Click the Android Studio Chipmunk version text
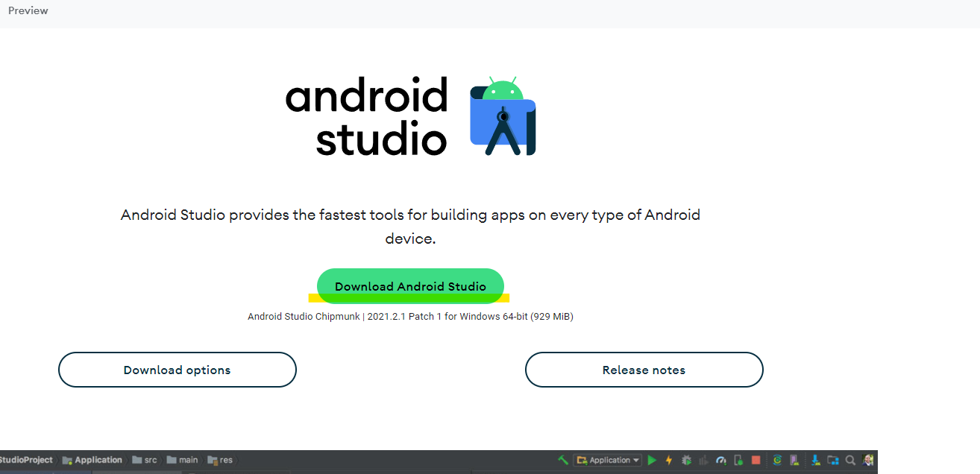The width and height of the screenshot is (980, 474). 410,317
